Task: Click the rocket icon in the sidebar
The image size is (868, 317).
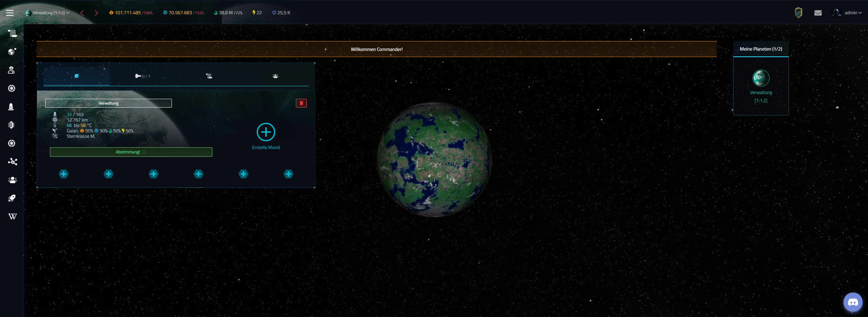Action: [x=12, y=198]
